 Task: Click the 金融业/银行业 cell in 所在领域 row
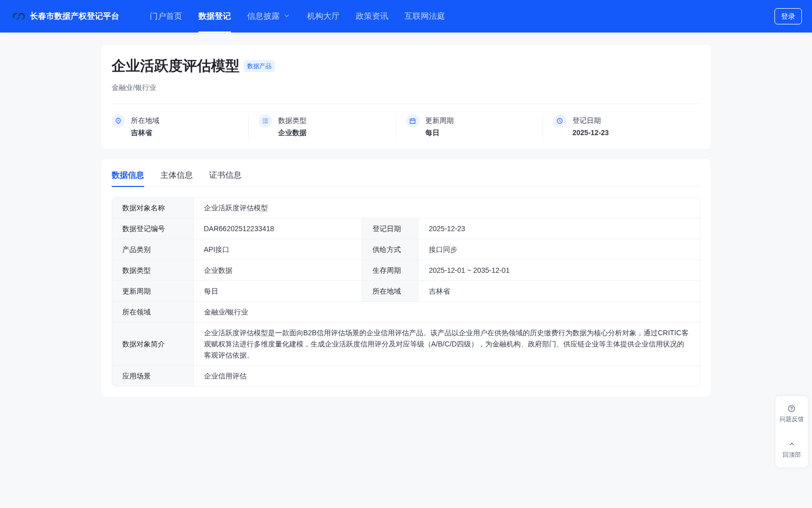coord(226,312)
